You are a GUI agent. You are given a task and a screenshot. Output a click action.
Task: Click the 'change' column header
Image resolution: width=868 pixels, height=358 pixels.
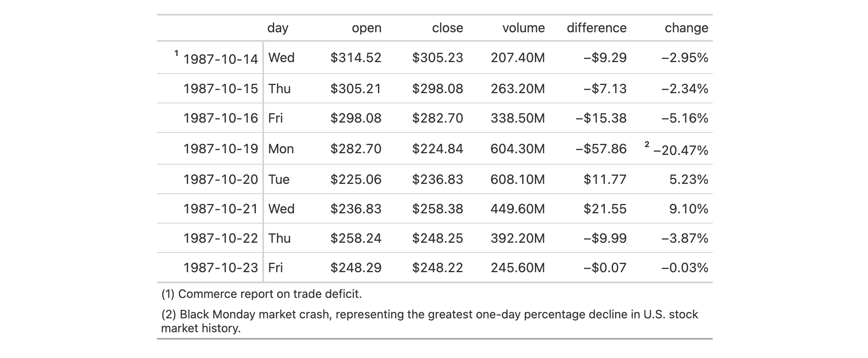(x=687, y=28)
